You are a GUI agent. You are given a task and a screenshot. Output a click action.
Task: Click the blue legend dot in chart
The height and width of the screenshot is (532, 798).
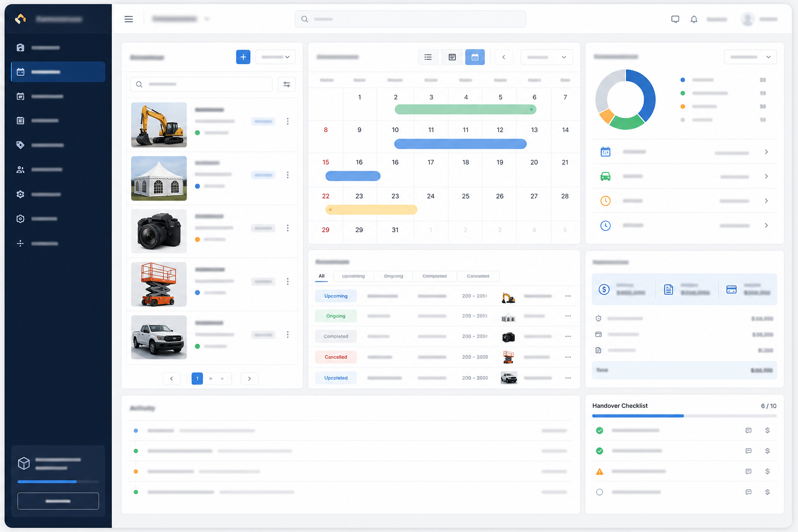pyautogui.click(x=683, y=80)
